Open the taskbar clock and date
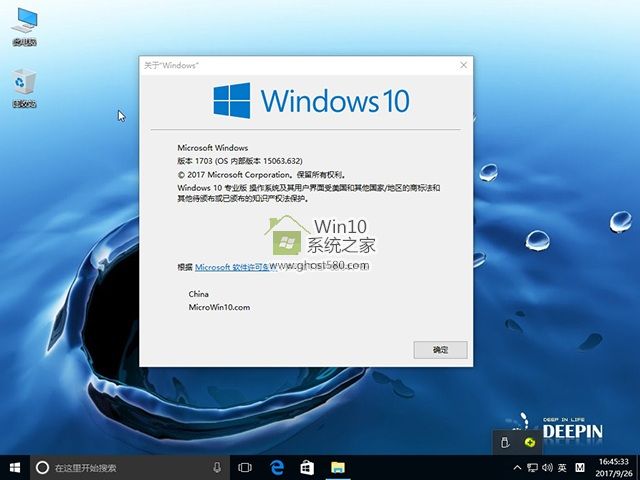The height and width of the screenshot is (480, 640). [x=614, y=468]
